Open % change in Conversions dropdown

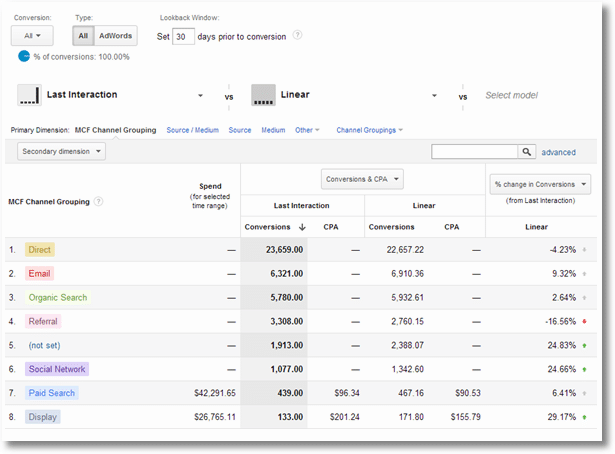pyautogui.click(x=540, y=184)
